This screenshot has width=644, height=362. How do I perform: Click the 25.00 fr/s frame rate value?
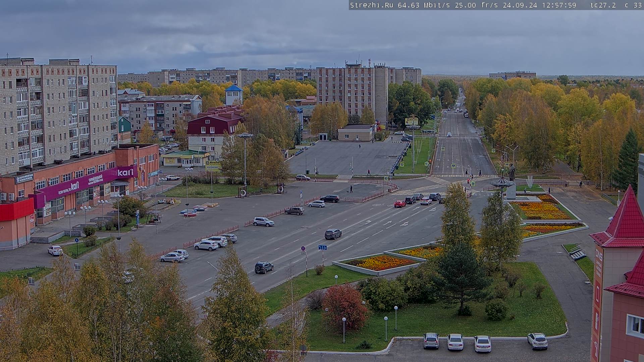[x=476, y=5]
